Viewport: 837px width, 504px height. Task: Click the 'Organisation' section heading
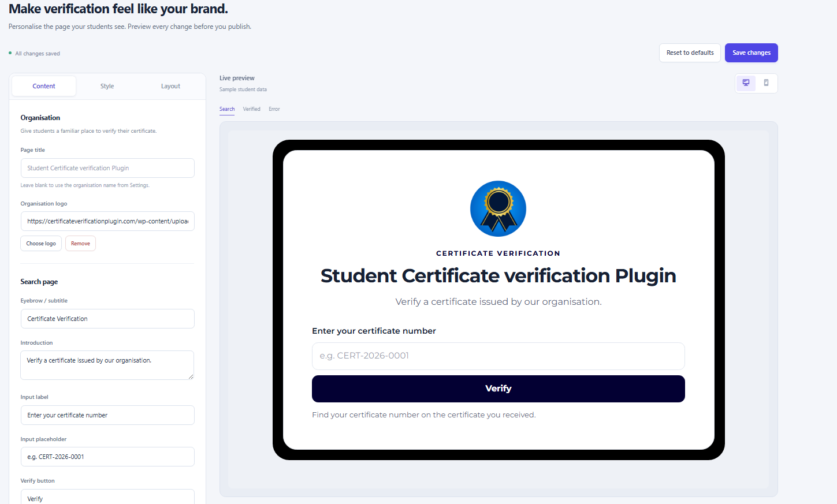[x=40, y=118]
